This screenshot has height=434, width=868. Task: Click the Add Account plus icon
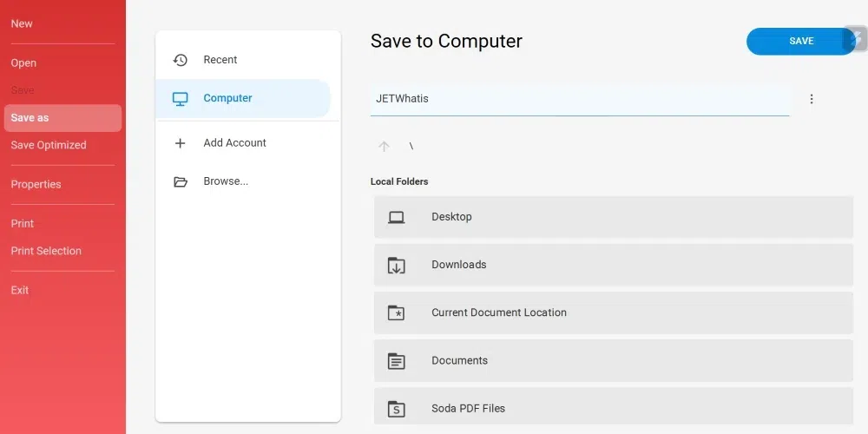pos(181,143)
